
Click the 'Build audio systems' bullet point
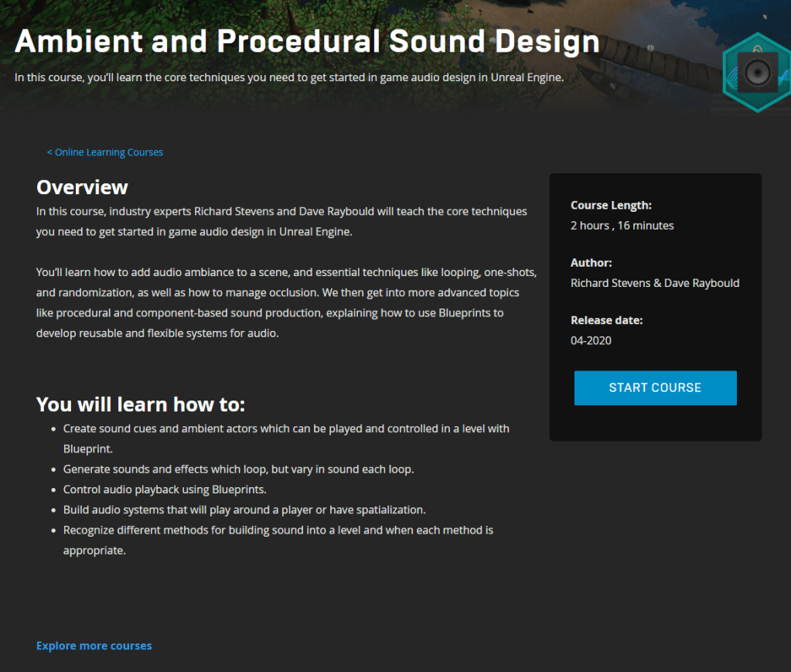point(244,510)
